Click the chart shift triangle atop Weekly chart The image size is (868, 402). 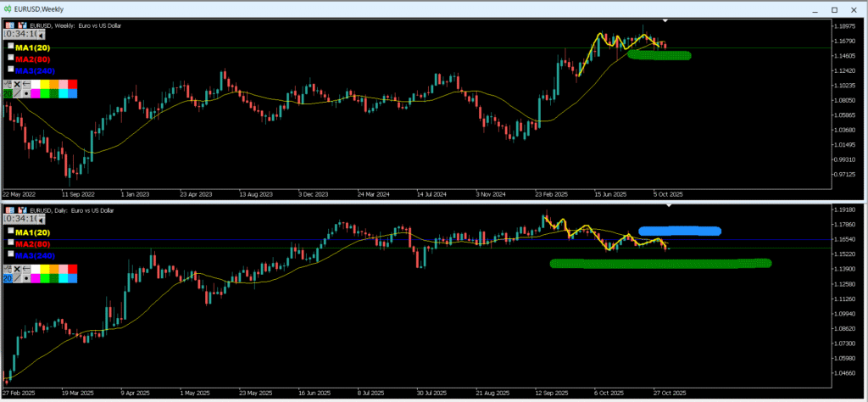tap(665, 20)
